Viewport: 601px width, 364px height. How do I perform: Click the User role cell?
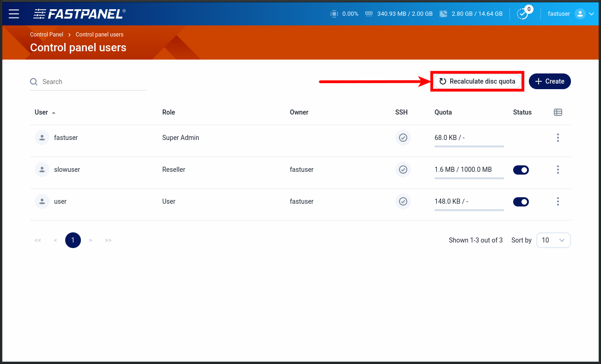[169, 201]
